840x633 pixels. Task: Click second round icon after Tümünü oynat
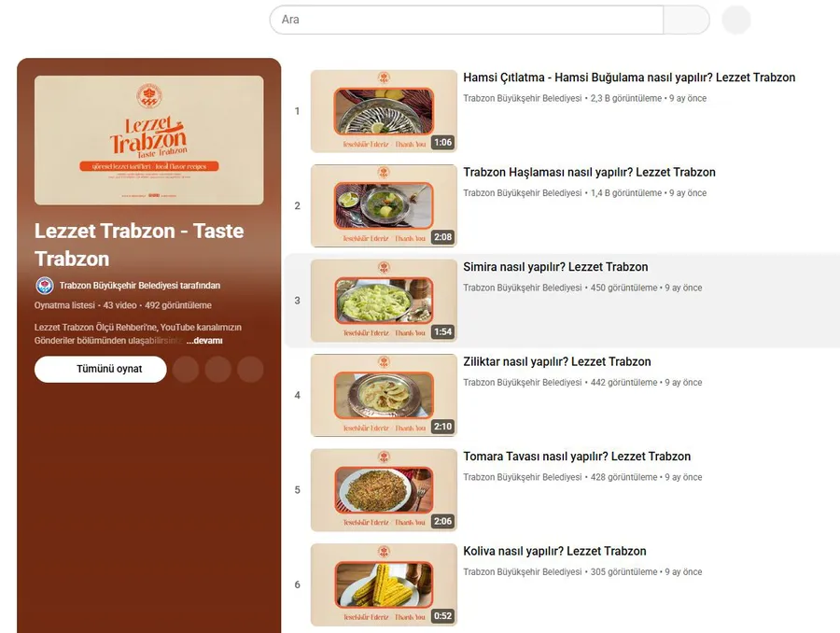pyautogui.click(x=218, y=370)
